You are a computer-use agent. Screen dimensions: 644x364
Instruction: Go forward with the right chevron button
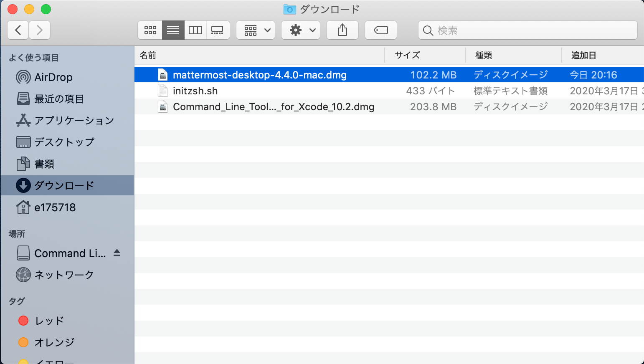(40, 30)
